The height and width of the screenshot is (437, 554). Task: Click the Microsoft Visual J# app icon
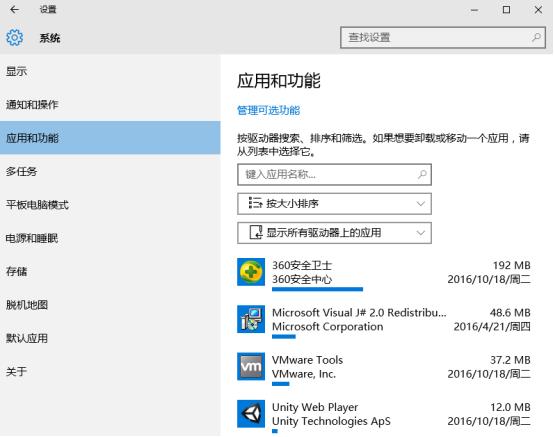click(x=251, y=319)
